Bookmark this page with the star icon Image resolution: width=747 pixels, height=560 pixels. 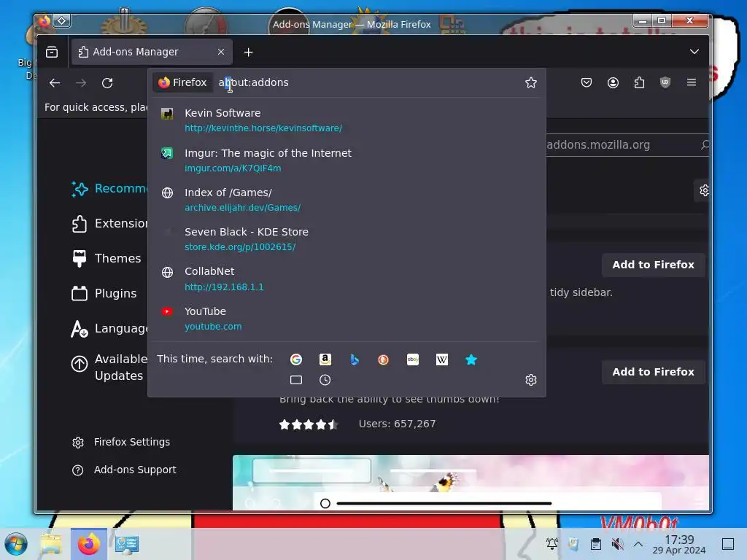pos(531,82)
